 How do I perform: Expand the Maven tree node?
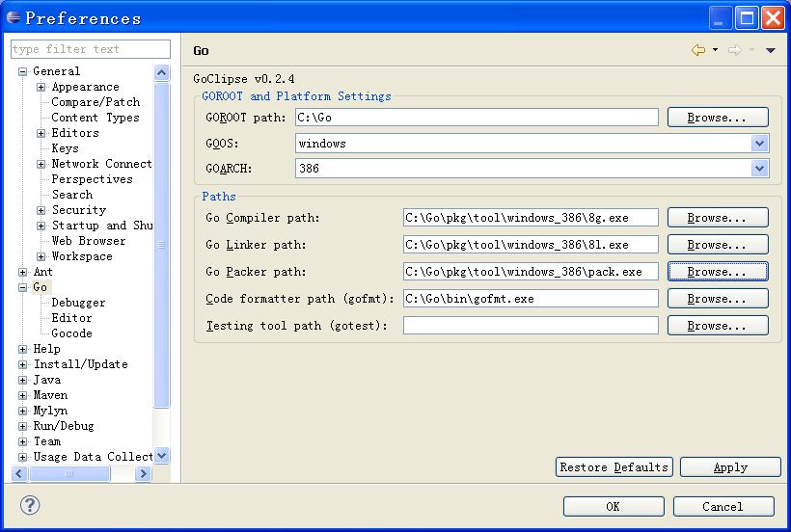click(x=23, y=395)
